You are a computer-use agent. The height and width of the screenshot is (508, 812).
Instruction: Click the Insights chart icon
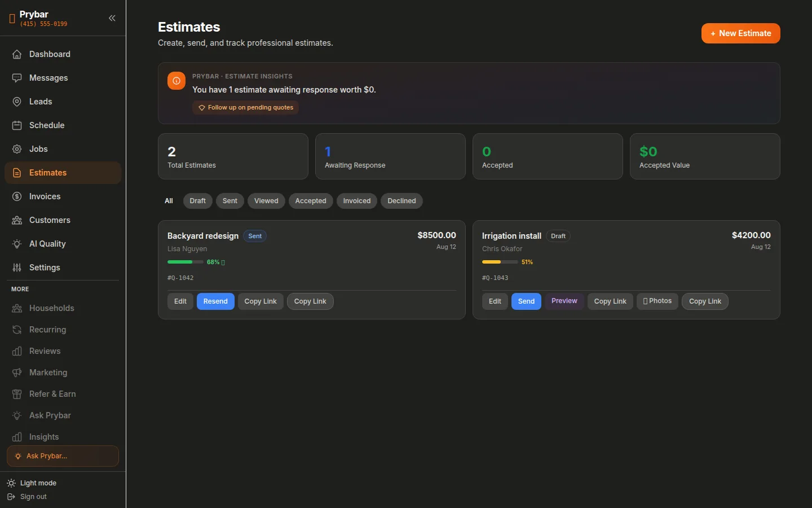pyautogui.click(x=17, y=437)
